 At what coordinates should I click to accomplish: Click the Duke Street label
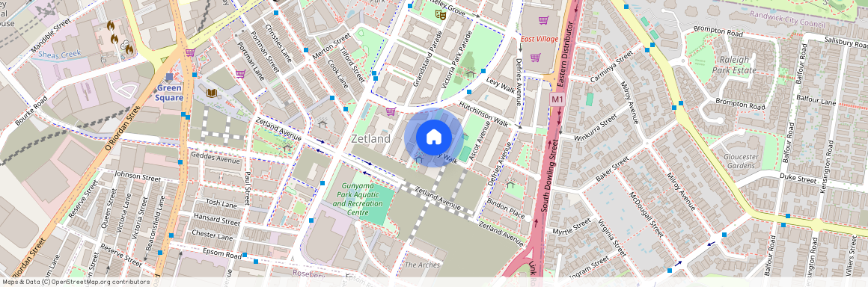798,178
